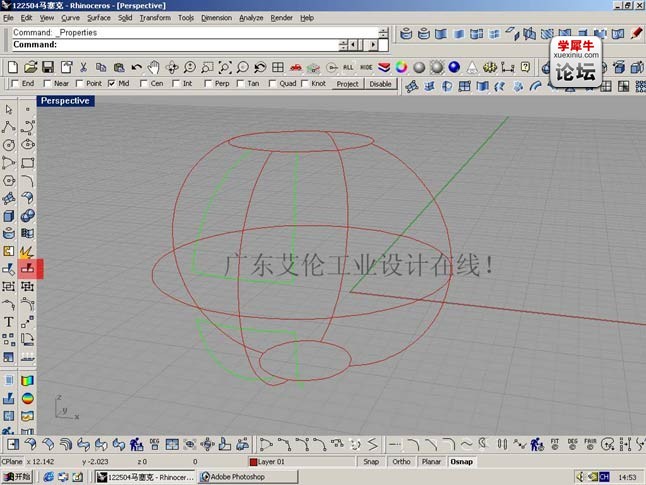The height and width of the screenshot is (485, 646).
Task: Open a file with folder icon
Action: click(30, 67)
